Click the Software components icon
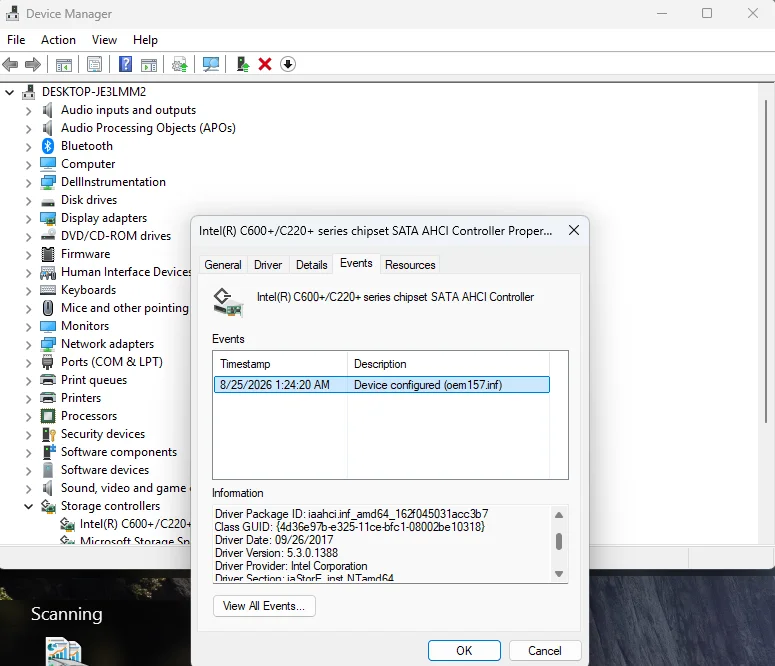This screenshot has width=775, height=666. click(49, 452)
